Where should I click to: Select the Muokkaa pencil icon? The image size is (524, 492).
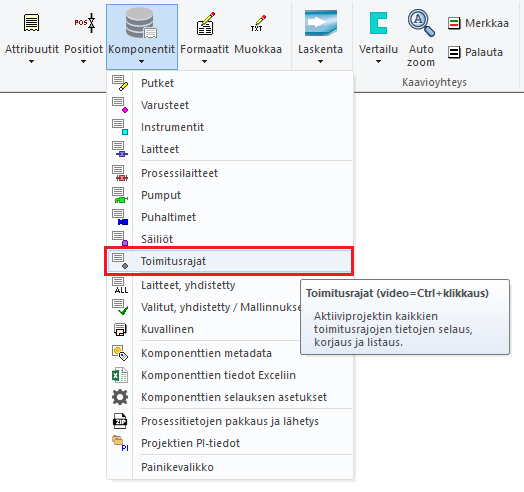point(258,23)
